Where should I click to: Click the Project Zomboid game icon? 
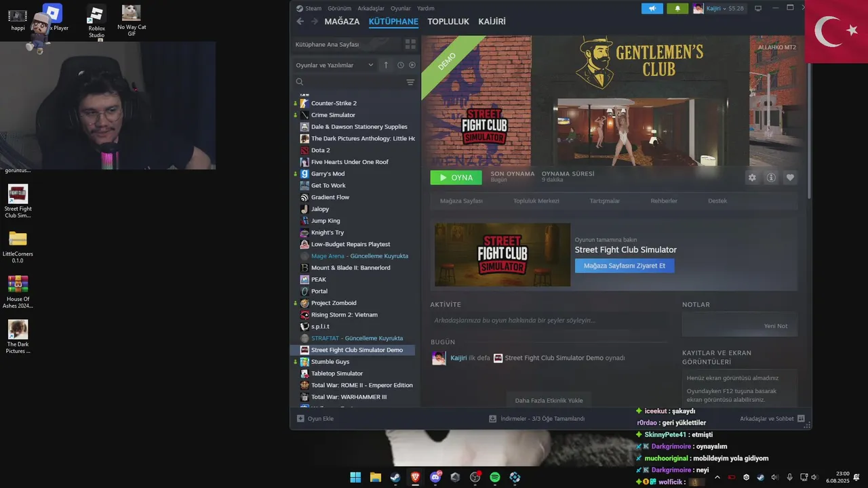304,303
